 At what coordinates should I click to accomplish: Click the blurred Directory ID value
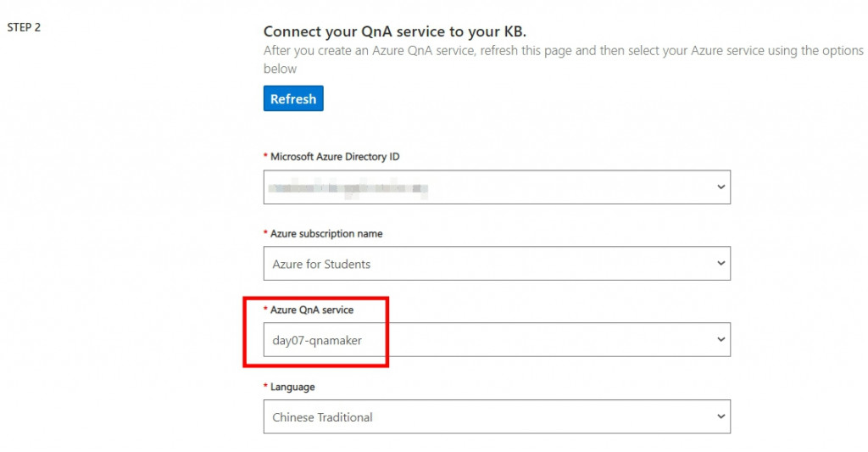(348, 187)
